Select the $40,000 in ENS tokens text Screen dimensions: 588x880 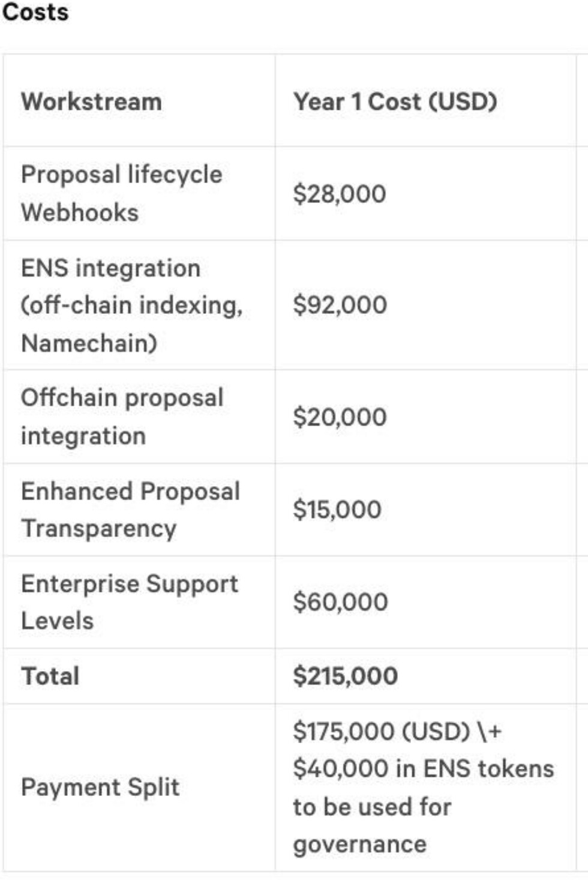coord(424,768)
